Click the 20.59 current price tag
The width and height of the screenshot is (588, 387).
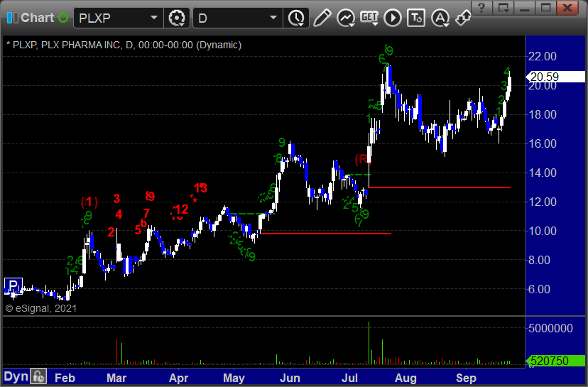555,77
